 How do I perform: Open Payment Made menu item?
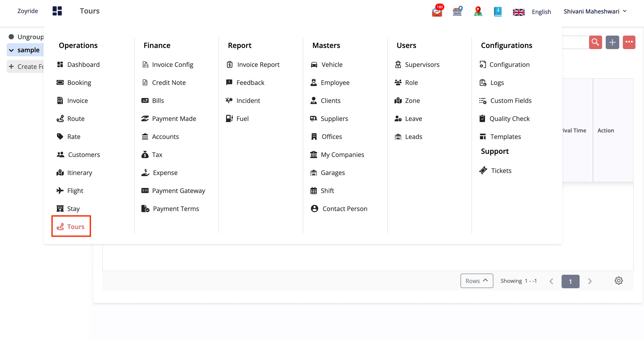[x=169, y=118]
